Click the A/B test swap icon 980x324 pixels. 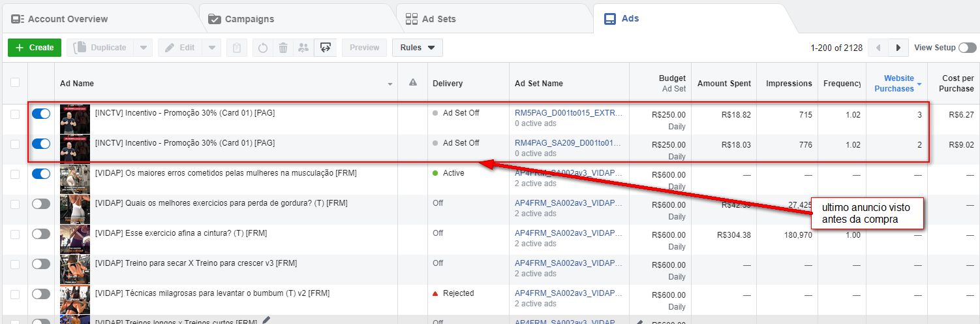325,48
